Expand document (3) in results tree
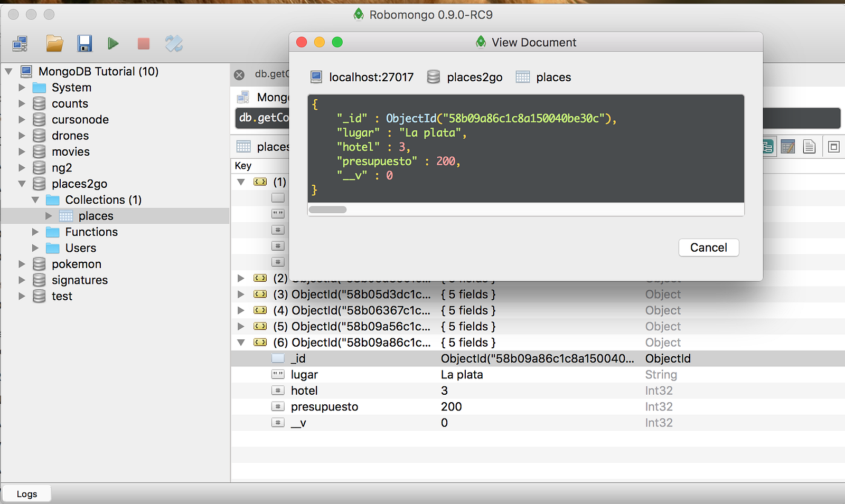845x504 pixels. click(x=241, y=294)
